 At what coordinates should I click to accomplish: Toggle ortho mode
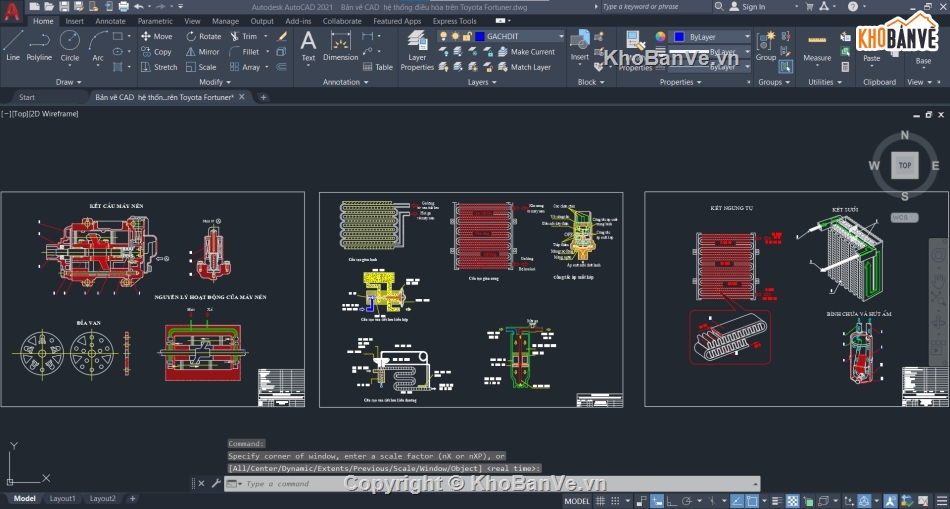click(672, 501)
